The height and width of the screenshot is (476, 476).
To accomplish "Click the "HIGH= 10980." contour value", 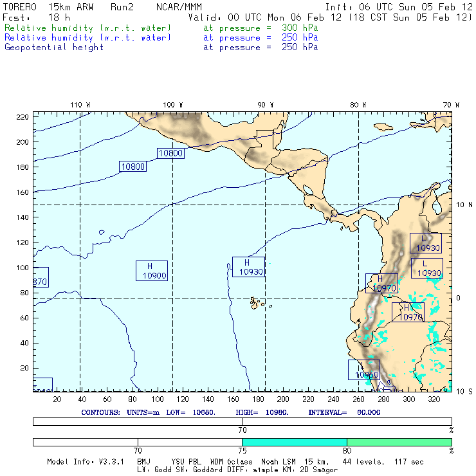I will click(262, 412).
